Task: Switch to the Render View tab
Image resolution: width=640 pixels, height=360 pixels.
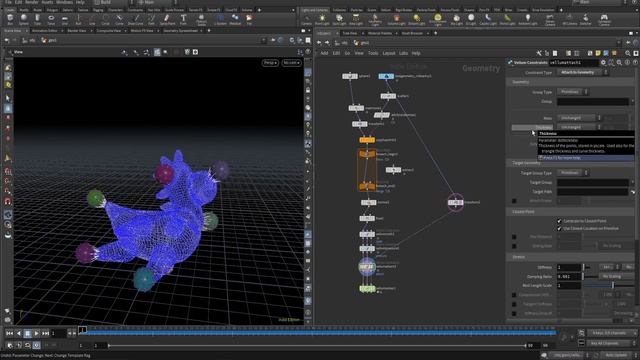Action: point(77,31)
